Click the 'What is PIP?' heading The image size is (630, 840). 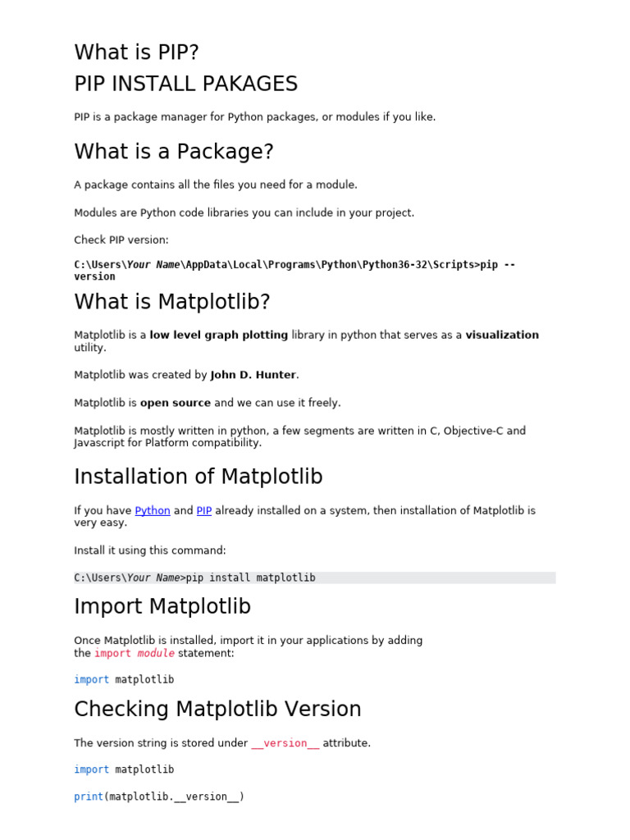click(137, 52)
